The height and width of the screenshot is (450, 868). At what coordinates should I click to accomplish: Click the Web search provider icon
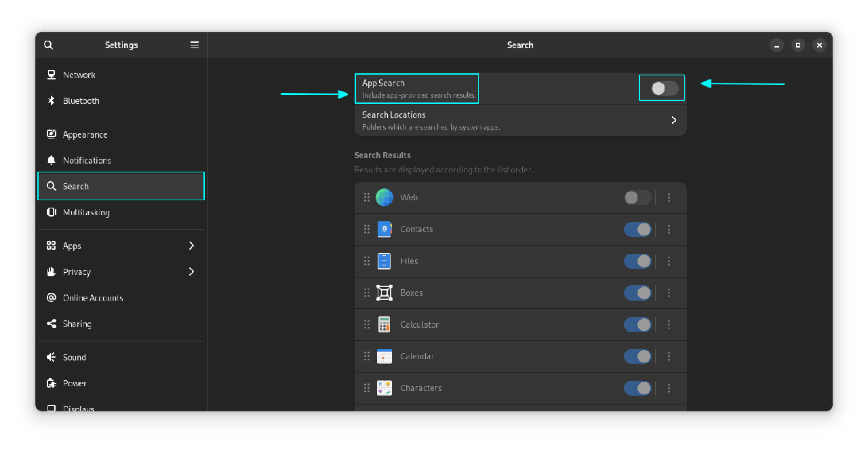click(384, 198)
